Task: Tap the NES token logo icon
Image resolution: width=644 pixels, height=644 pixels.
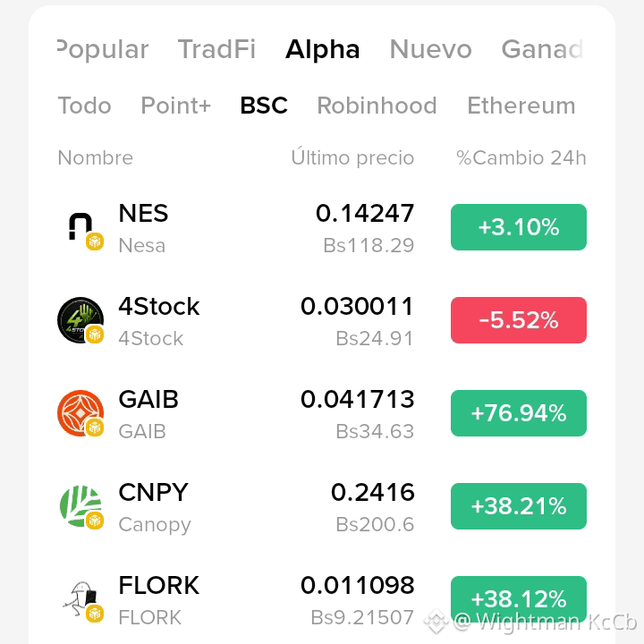Action: point(80,227)
